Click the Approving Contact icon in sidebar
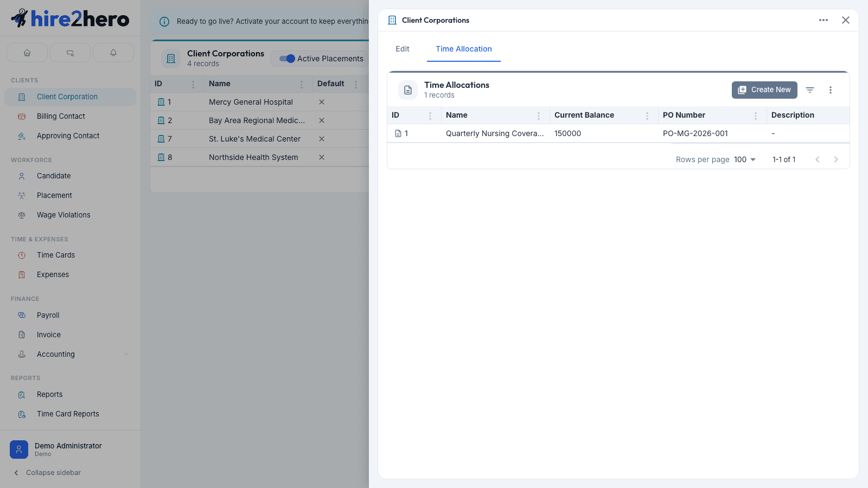This screenshot has width=868, height=488. (x=22, y=136)
